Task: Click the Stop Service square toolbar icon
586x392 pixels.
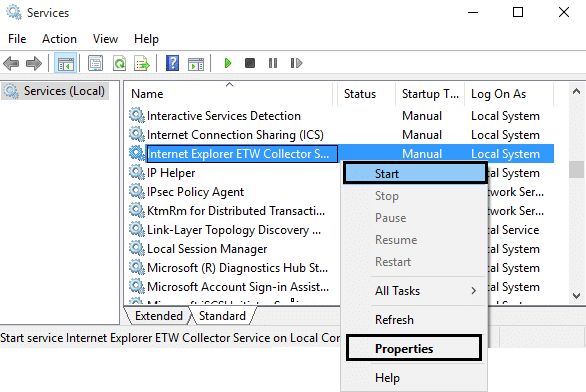Action: click(250, 63)
